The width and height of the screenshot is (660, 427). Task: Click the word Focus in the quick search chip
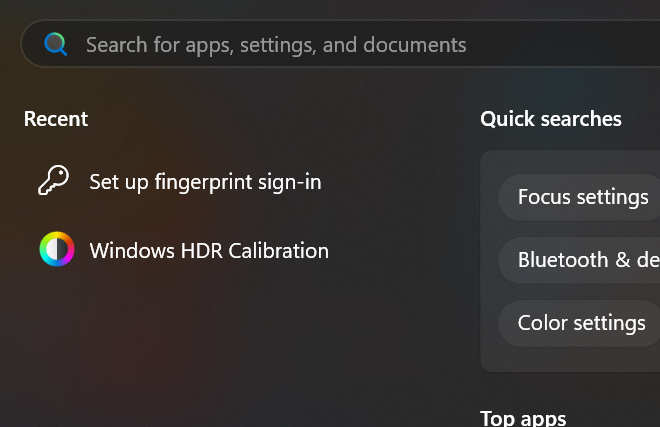(544, 197)
